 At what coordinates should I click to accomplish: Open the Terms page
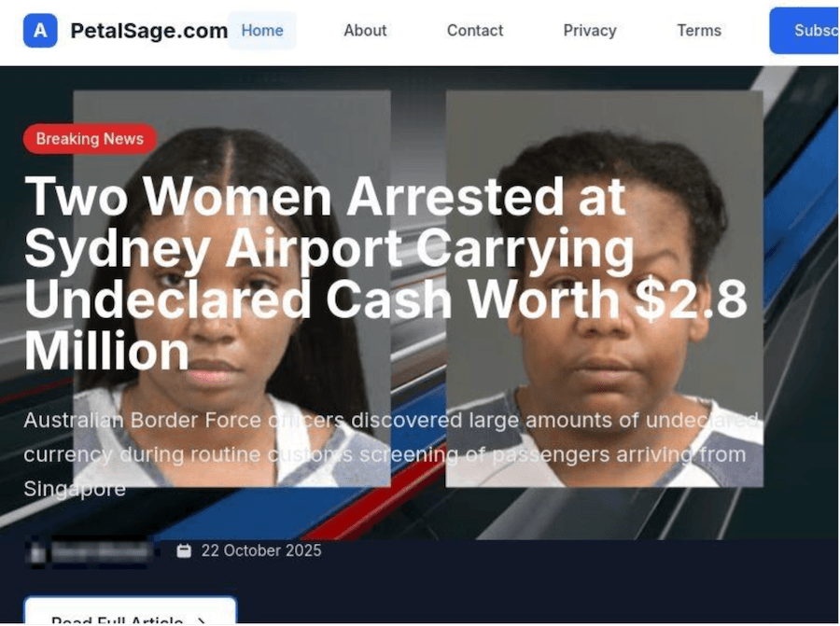click(x=698, y=31)
